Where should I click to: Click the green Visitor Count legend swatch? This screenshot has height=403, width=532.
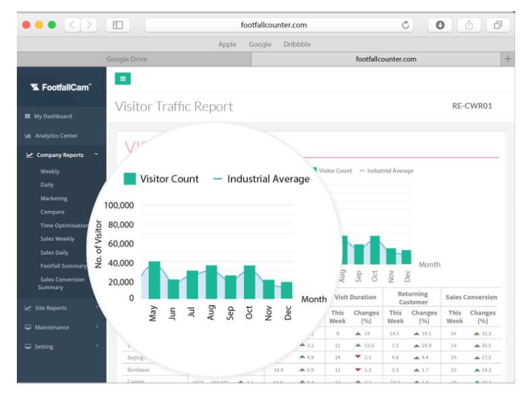(x=129, y=179)
